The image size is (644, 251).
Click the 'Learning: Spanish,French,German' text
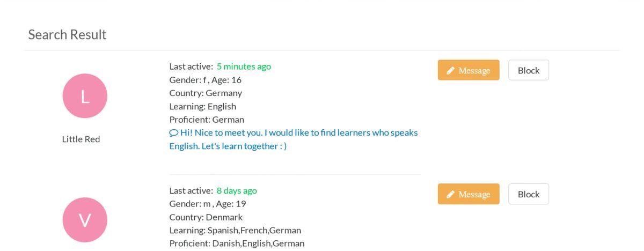235,230
